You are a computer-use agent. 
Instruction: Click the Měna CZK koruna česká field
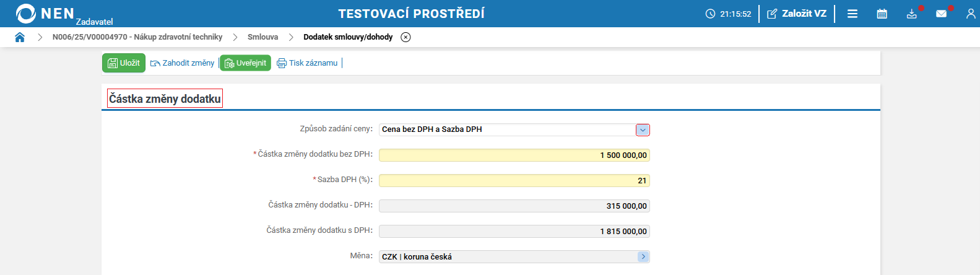pos(514,256)
